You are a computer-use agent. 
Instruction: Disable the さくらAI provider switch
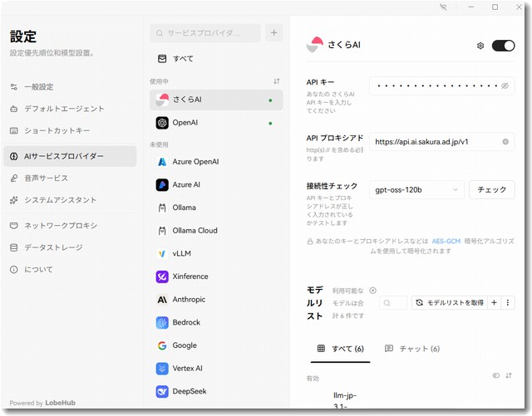pyautogui.click(x=503, y=46)
